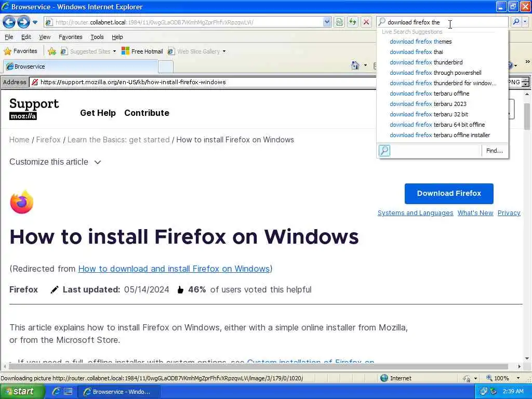Screen dimensions: 532x399
Task: Click the Firefox logo icon
Action: tap(22, 202)
